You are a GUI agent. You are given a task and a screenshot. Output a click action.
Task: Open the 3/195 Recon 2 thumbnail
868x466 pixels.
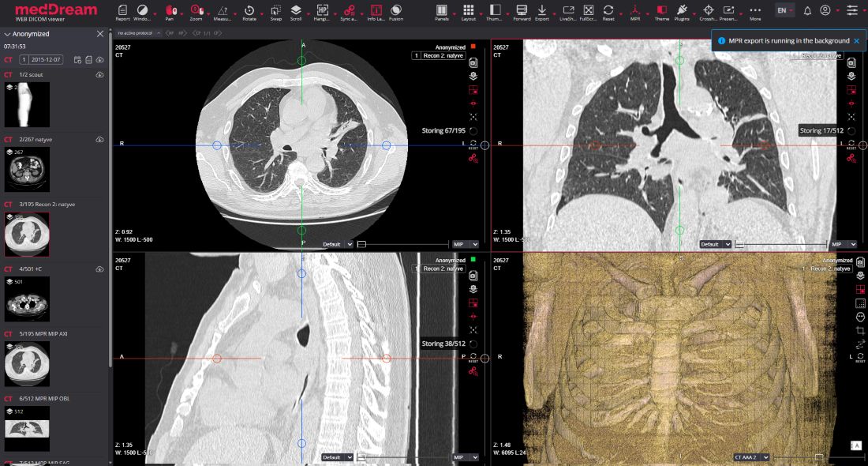coord(27,235)
